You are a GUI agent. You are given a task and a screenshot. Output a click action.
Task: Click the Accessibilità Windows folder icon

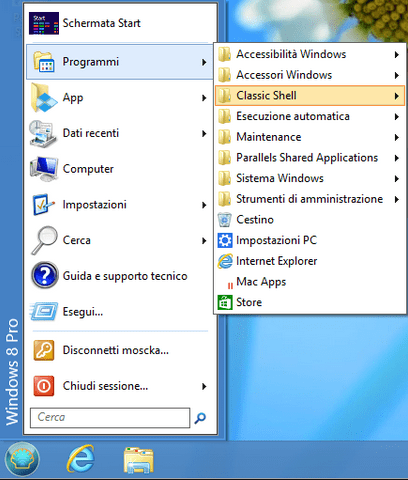[224, 54]
